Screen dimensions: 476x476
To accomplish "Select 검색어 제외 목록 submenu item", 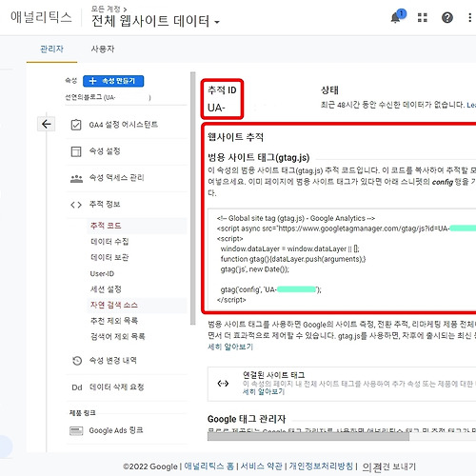I will (x=118, y=336).
